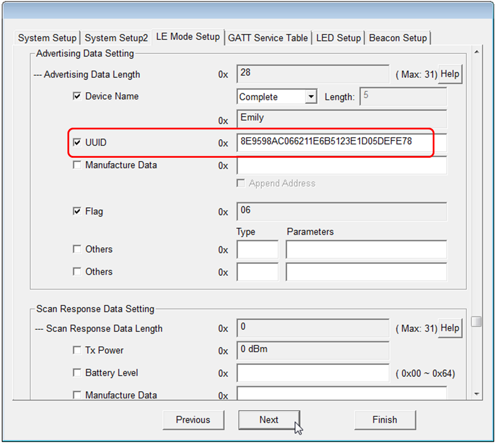Screen dimensions: 496x448
Task: Expand the Device Name Complete dropdown
Action: pos(310,97)
